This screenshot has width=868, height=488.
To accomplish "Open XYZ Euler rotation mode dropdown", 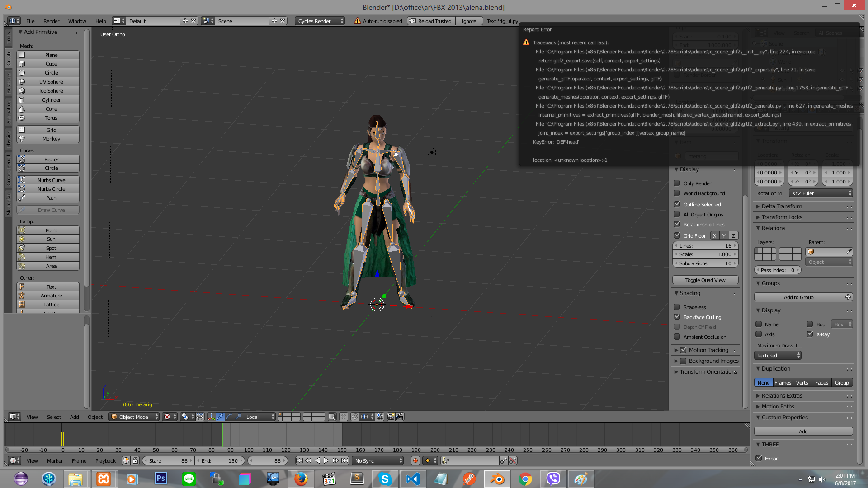I will (x=821, y=193).
